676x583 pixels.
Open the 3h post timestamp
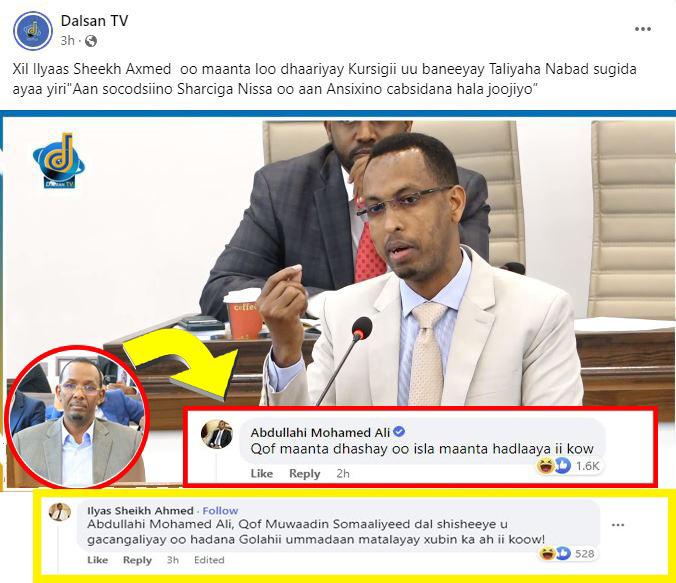(67, 41)
